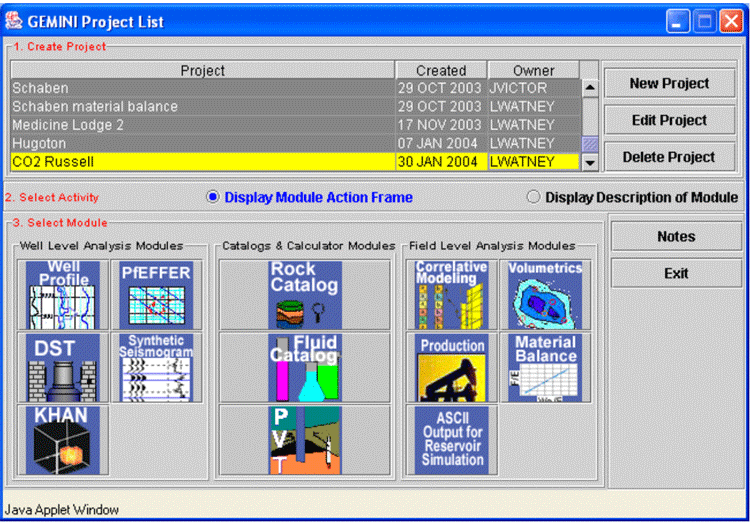Open the Volumetrics module
750x522 pixels.
coord(545,295)
